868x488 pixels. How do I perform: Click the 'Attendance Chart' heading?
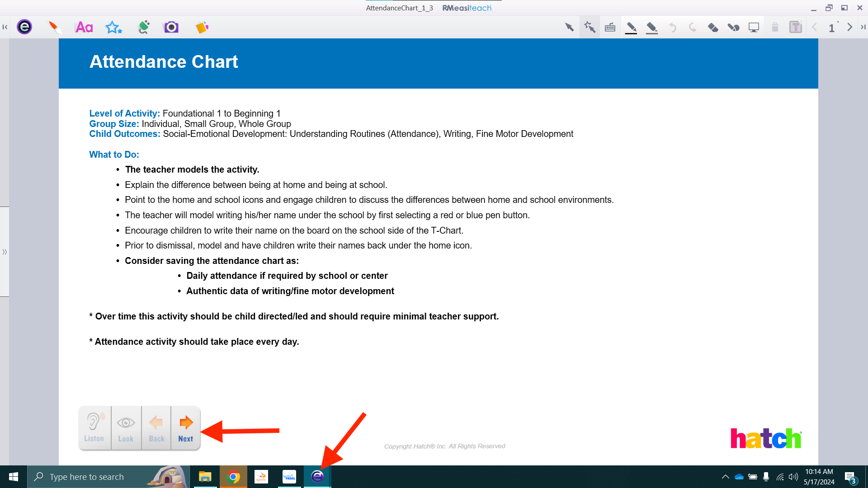point(164,61)
